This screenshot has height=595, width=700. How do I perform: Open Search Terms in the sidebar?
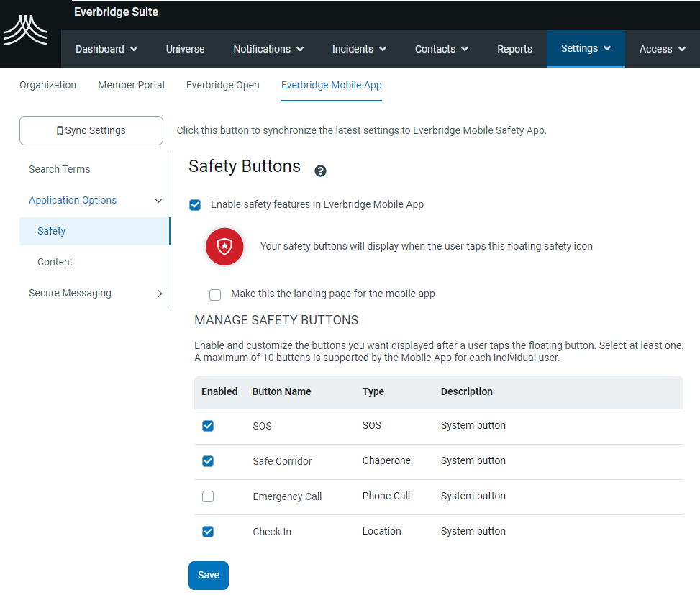(x=60, y=169)
